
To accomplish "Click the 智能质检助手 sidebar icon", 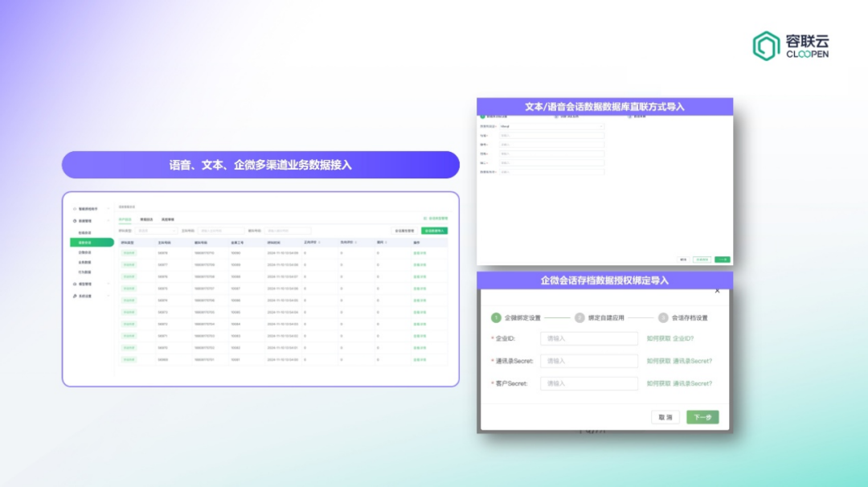I will pos(74,207).
